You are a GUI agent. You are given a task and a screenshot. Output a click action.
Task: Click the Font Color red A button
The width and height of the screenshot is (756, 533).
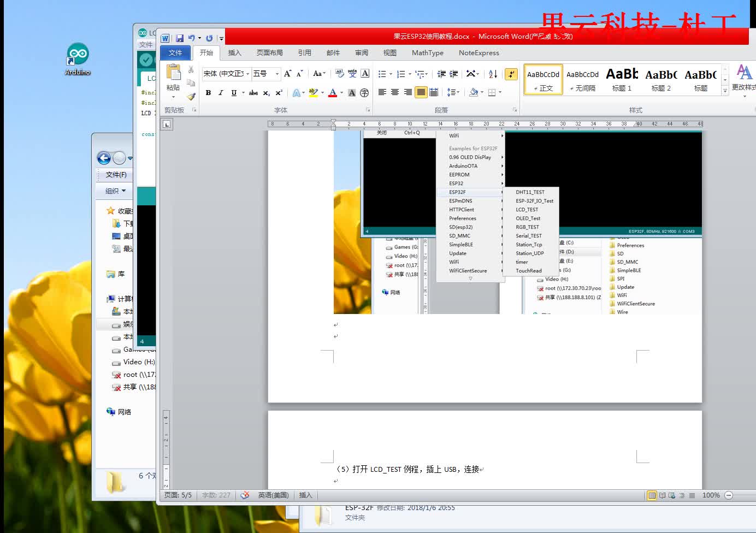[x=332, y=93]
